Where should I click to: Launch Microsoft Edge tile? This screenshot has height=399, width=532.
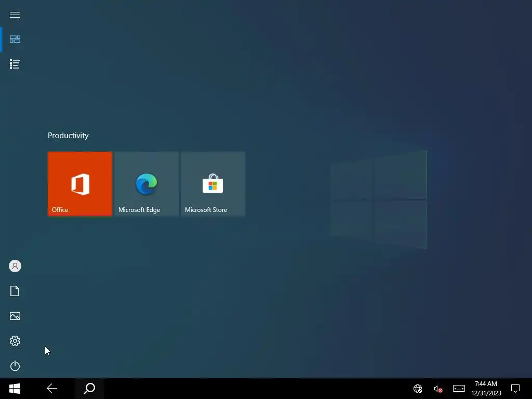pos(147,184)
